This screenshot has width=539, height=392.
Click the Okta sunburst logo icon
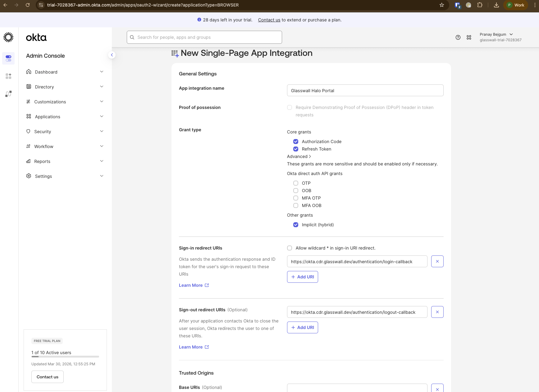pyautogui.click(x=8, y=37)
